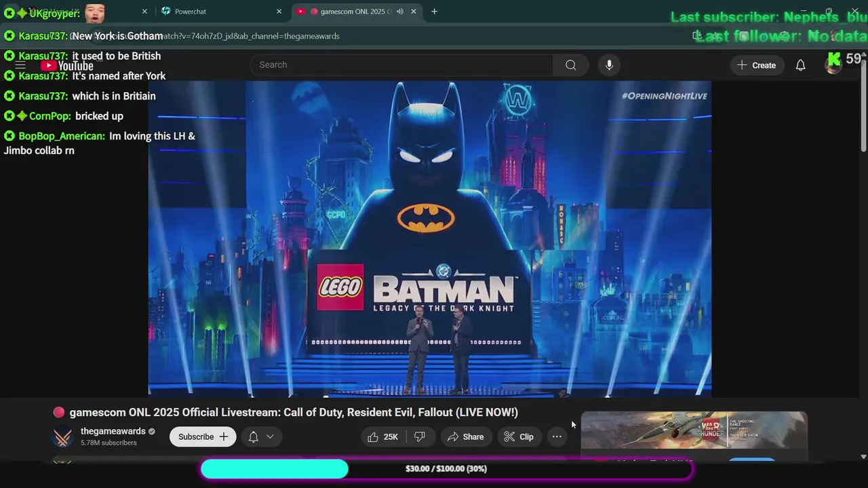Click the $30.00 / $100.00 donation goal bar
The height and width of the screenshot is (488, 868).
click(x=446, y=469)
